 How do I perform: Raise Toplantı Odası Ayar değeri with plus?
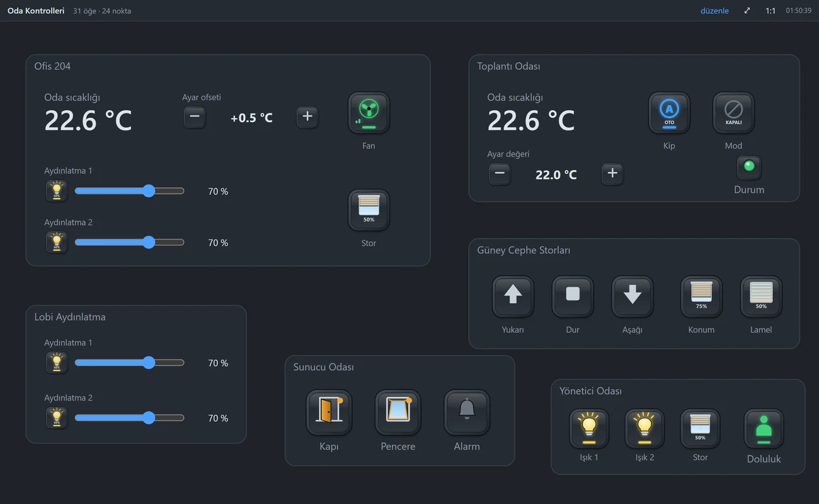tap(612, 174)
